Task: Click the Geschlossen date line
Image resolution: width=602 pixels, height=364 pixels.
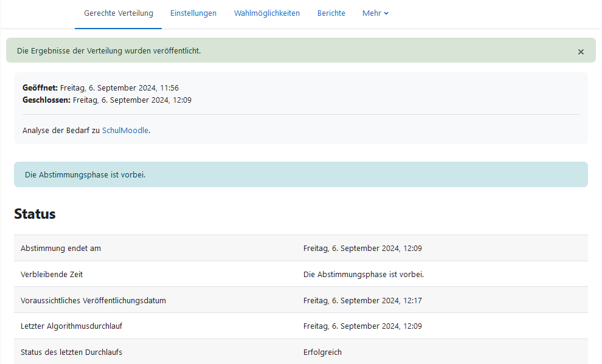Action: point(107,100)
